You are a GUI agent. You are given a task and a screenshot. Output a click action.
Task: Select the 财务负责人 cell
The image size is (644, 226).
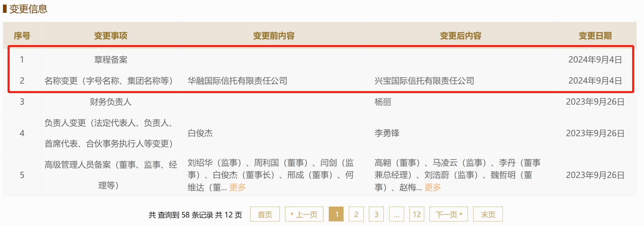[111, 102]
